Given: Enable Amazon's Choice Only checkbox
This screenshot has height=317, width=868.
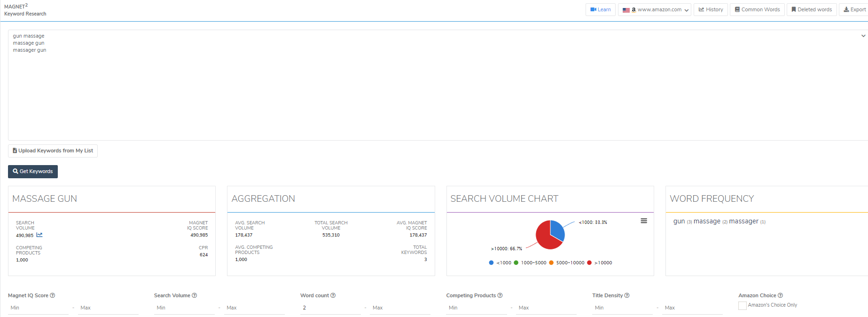Looking at the screenshot, I should point(743,306).
